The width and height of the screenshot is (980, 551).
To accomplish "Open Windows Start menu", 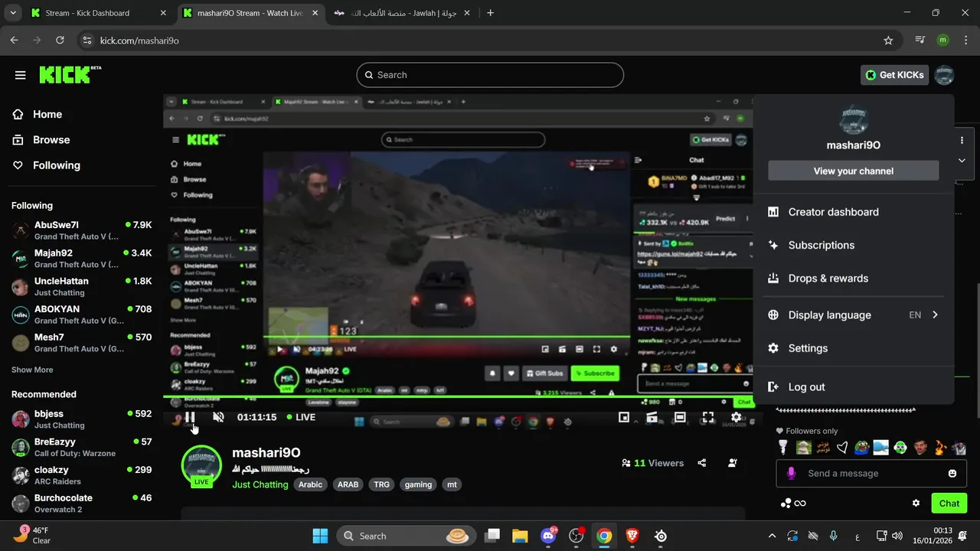I will coord(320,536).
